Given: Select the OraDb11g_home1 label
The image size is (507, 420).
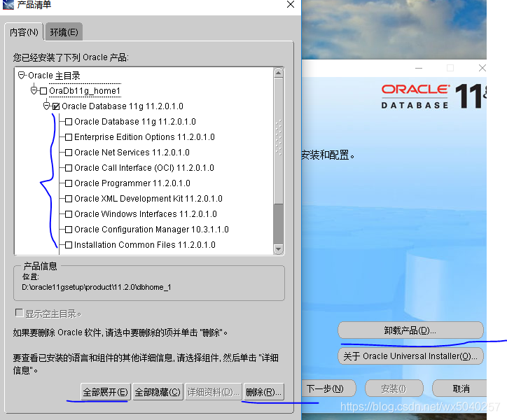Looking at the screenshot, I should pos(85,91).
